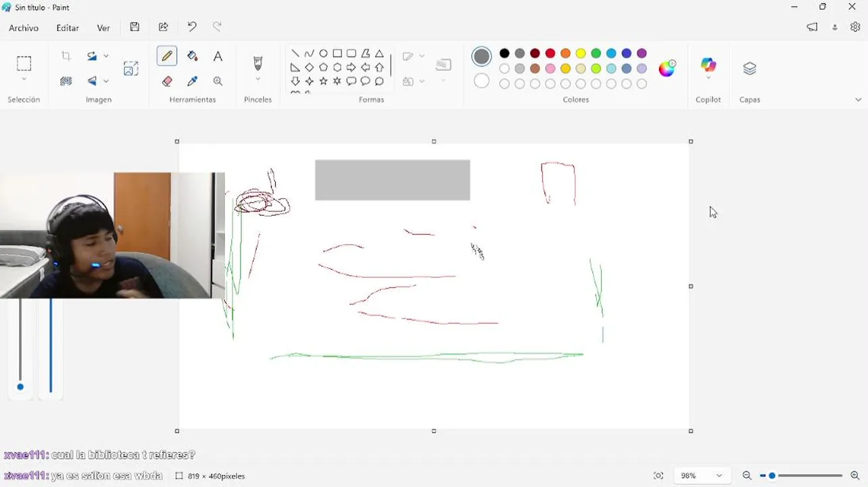Select Color 2 white swatch
The image size is (868, 487).
pos(481,81)
